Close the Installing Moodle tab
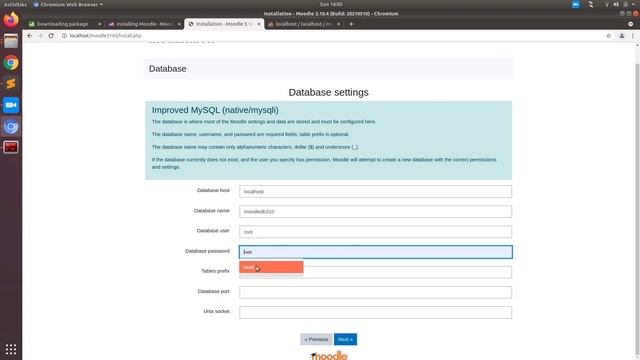The image size is (640, 360). click(x=179, y=24)
